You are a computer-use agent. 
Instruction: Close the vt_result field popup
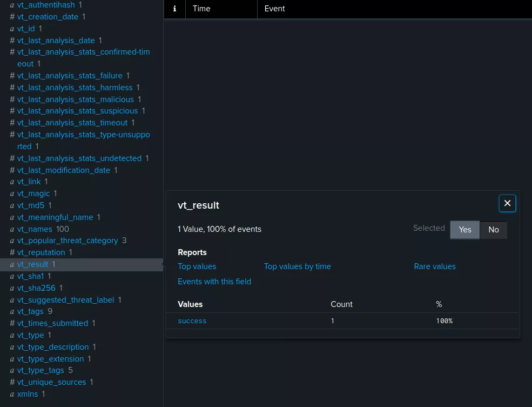pos(507,203)
